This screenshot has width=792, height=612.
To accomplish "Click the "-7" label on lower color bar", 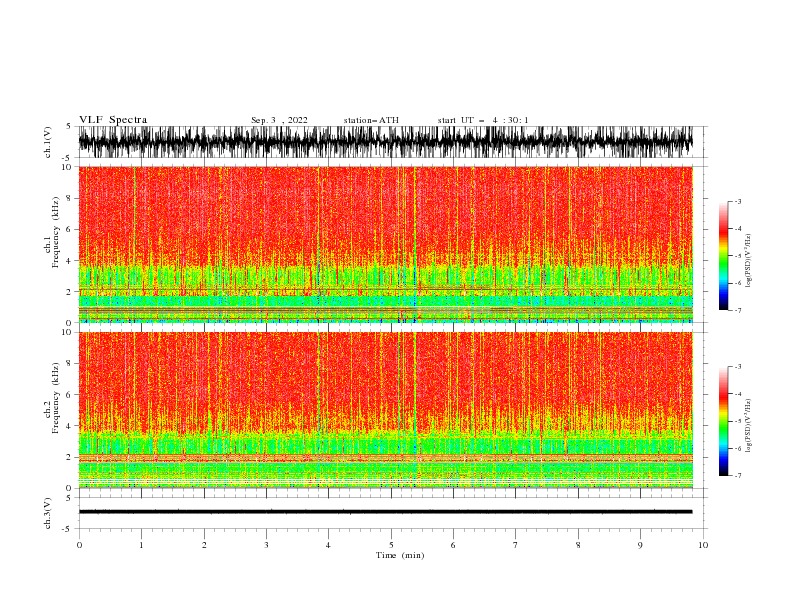I will 737,476.
